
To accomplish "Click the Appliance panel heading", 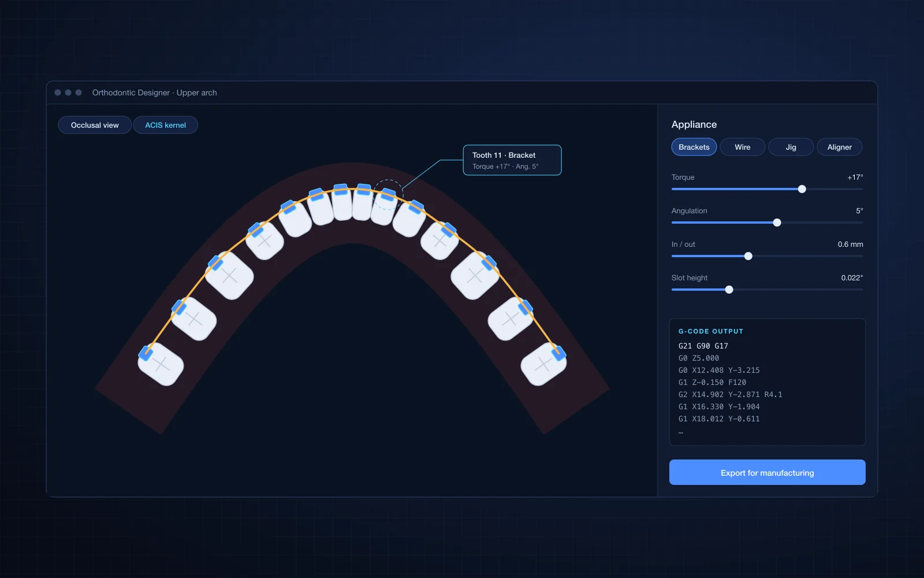I will point(694,124).
